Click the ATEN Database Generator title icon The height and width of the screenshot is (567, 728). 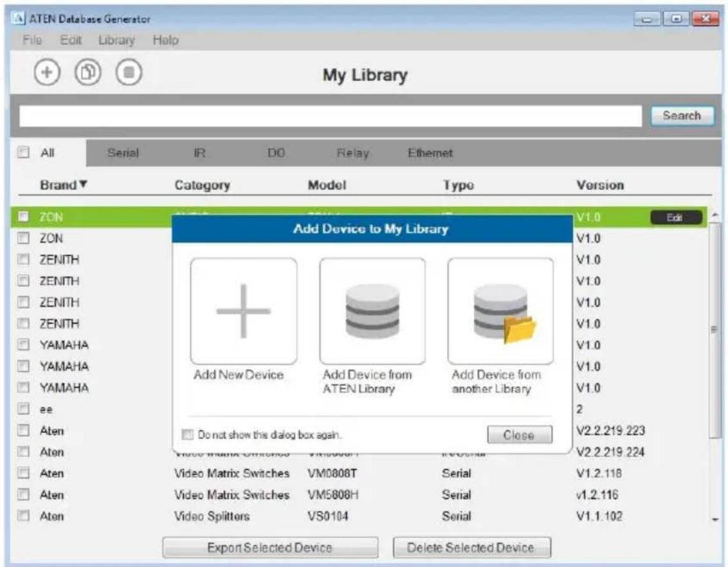point(19,19)
